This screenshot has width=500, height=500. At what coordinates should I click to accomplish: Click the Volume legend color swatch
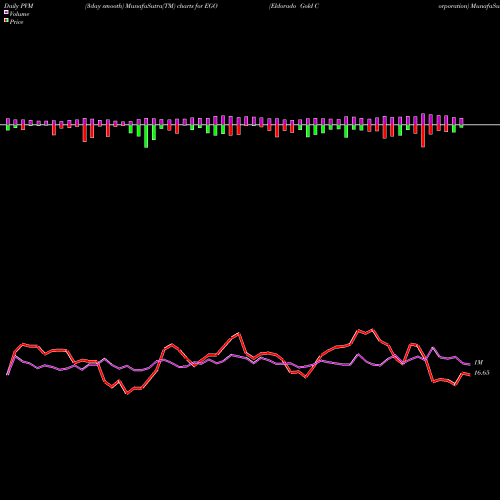point(6,12)
